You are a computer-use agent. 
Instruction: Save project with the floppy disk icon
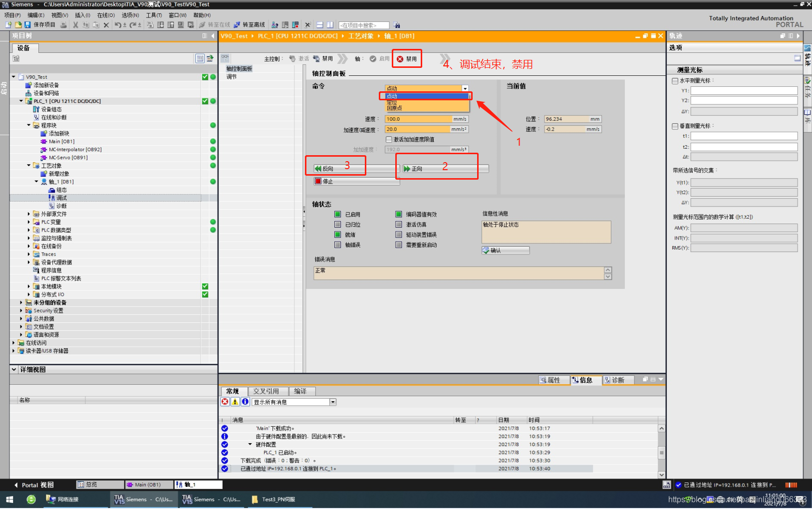coord(27,24)
